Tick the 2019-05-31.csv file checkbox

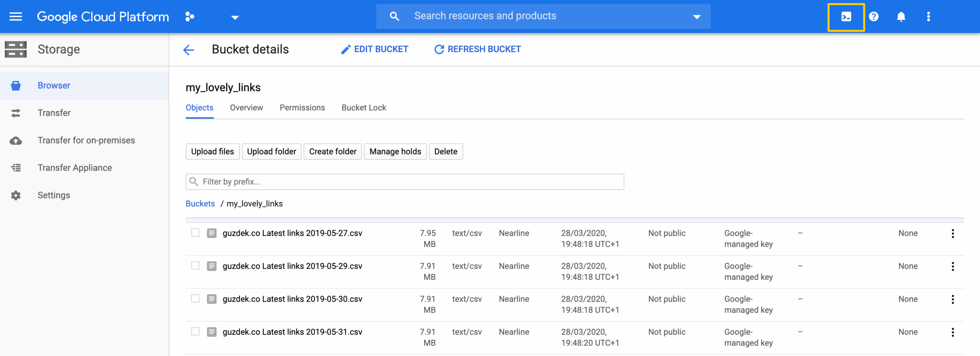(195, 332)
